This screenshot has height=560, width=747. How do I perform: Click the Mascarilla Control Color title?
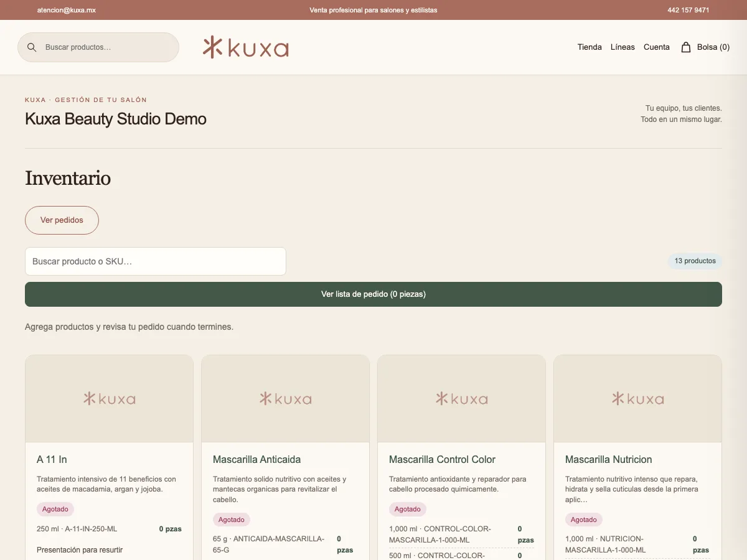point(442,460)
